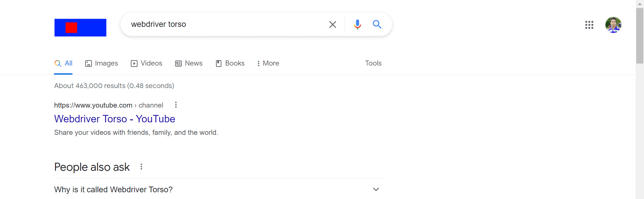Clear the search box with the X icon
The width and height of the screenshot is (644, 199).
(x=332, y=25)
